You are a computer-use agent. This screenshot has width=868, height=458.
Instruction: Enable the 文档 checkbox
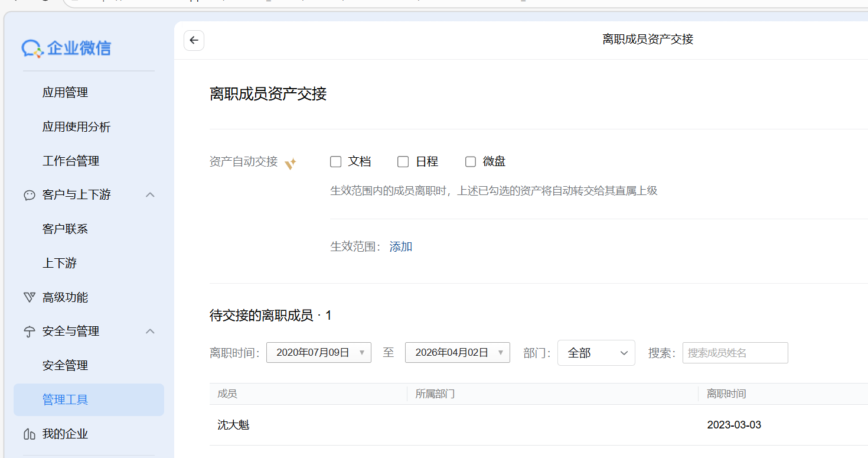[x=335, y=161]
